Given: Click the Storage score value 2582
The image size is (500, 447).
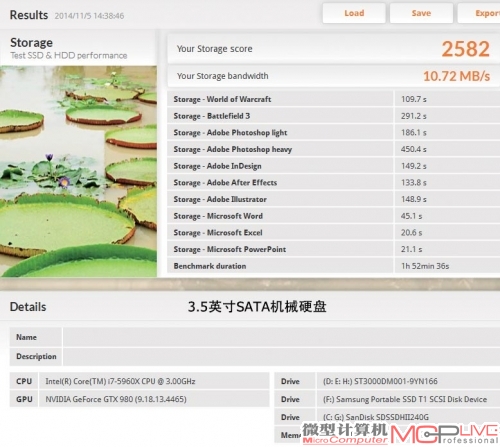Looking at the screenshot, I should (466, 49).
